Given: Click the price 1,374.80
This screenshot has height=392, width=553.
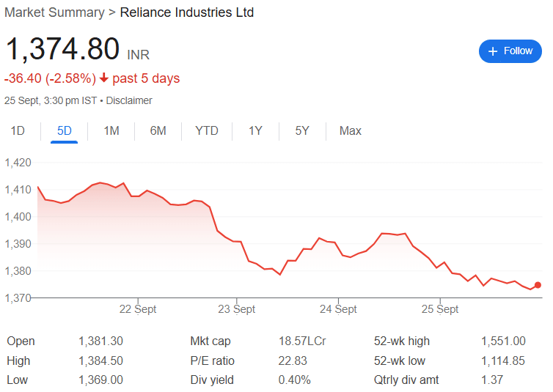Looking at the screenshot, I should tap(62, 49).
